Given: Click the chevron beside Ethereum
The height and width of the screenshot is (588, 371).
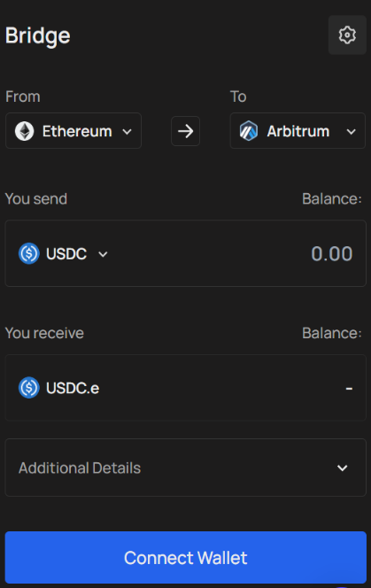Looking at the screenshot, I should pos(128,132).
